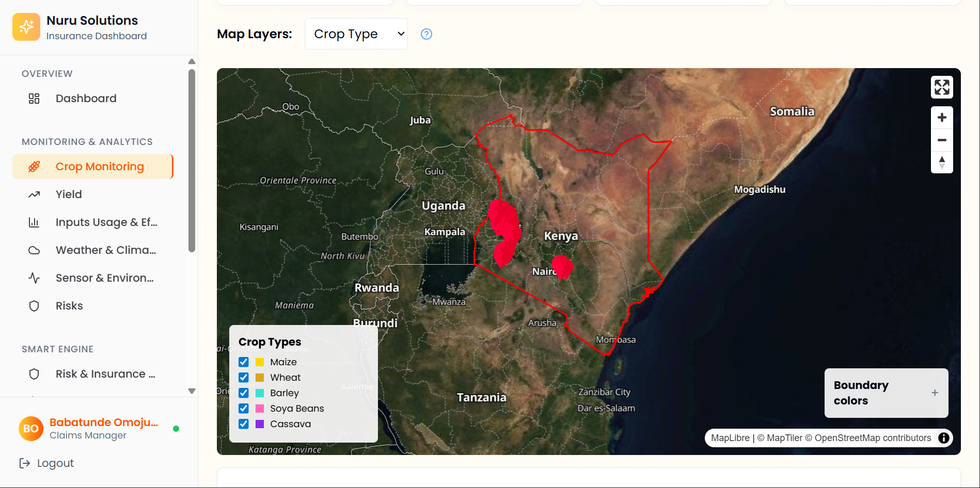Toggle the Barley crop checkbox
Screen dimensions: 980x488
(244, 393)
